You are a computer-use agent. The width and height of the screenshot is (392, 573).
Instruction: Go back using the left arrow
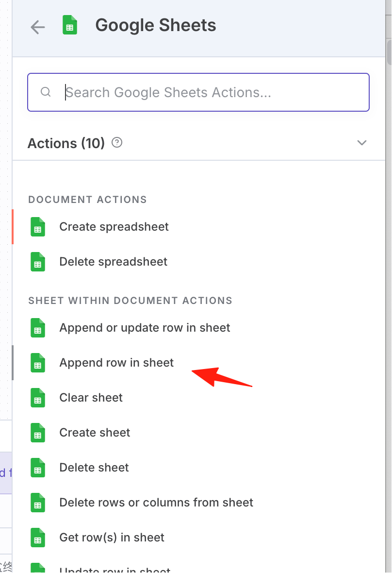(x=37, y=27)
